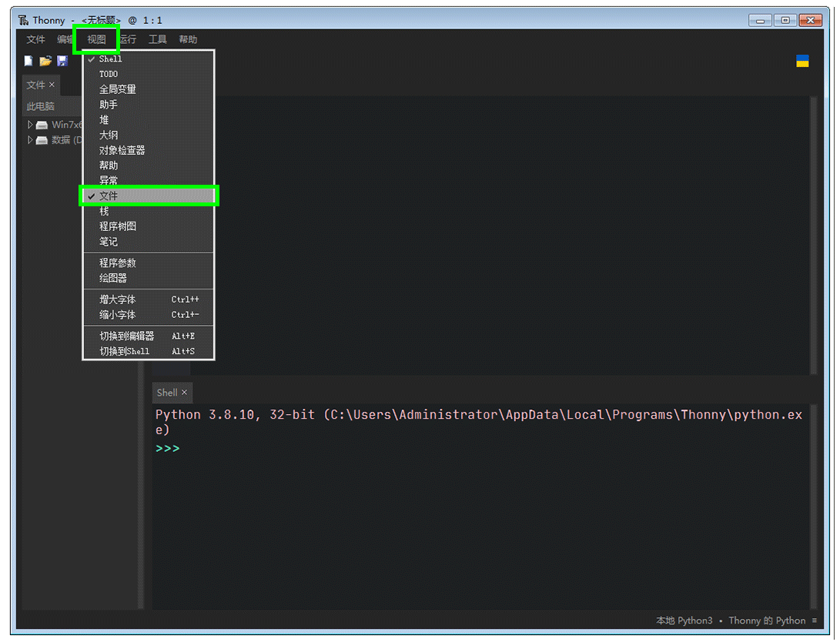Open the status bar ≡ menu icon
Screen dimensions: 840x642
point(815,620)
